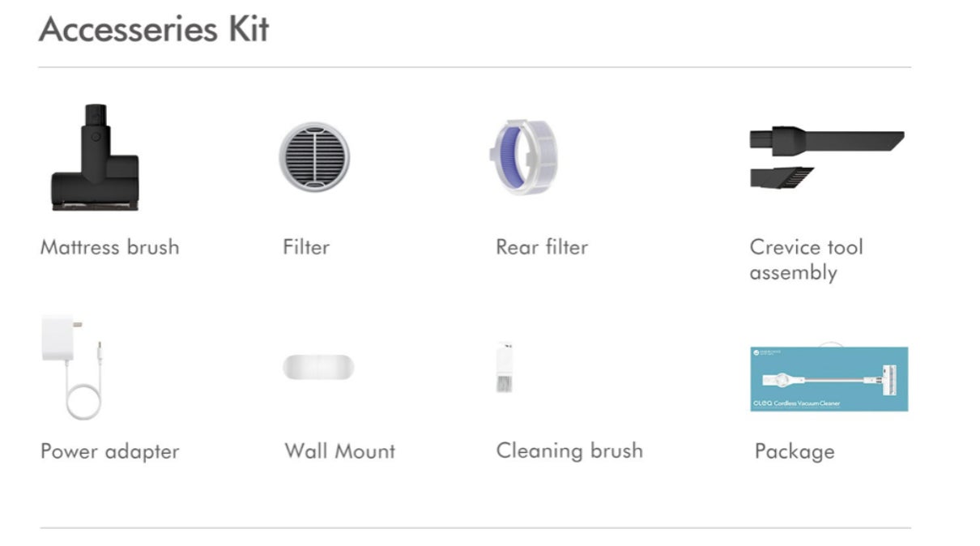Select the white power adapter image
The image size is (980, 546).
pyautogui.click(x=71, y=365)
